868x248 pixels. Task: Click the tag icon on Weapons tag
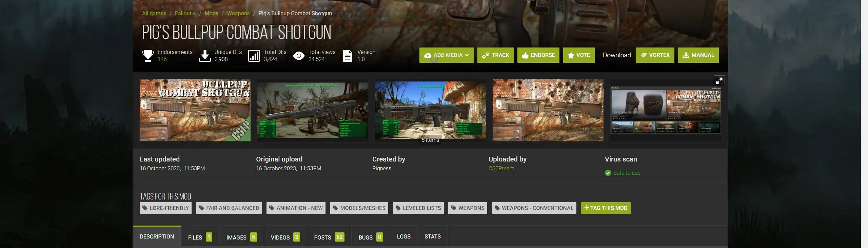pyautogui.click(x=454, y=208)
